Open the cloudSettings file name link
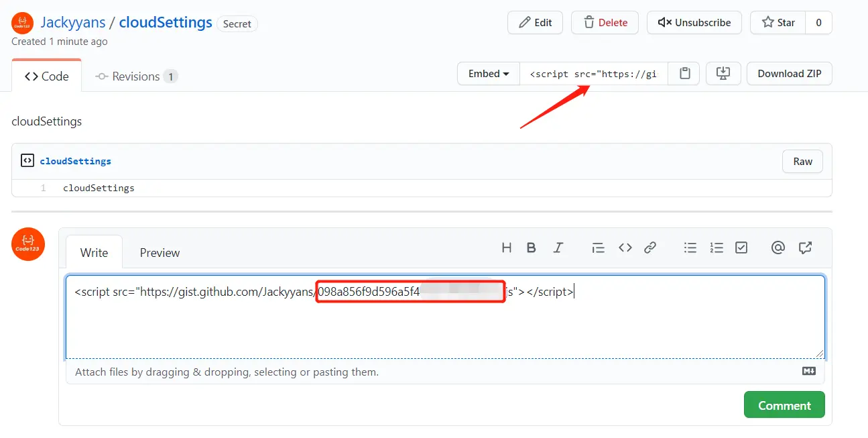 75,161
